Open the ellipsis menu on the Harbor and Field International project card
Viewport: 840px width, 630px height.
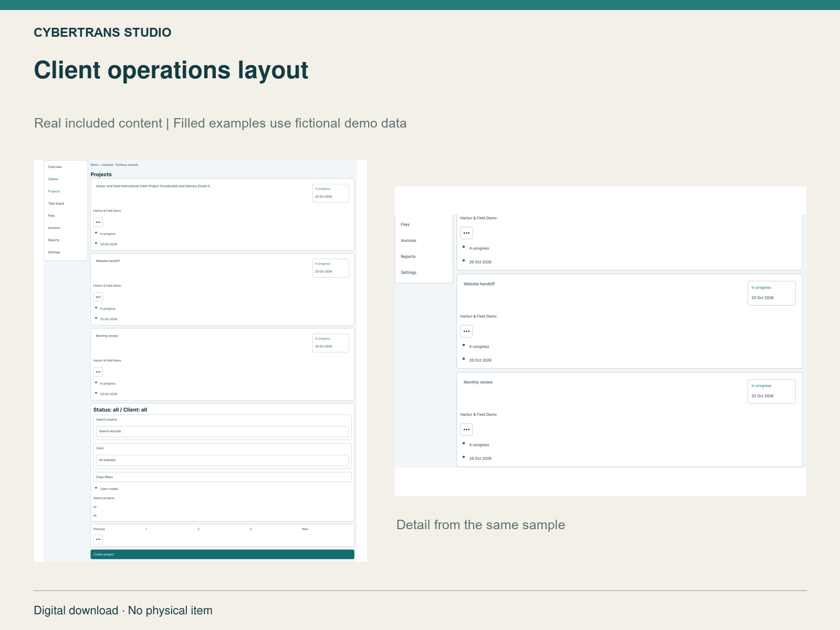98,222
